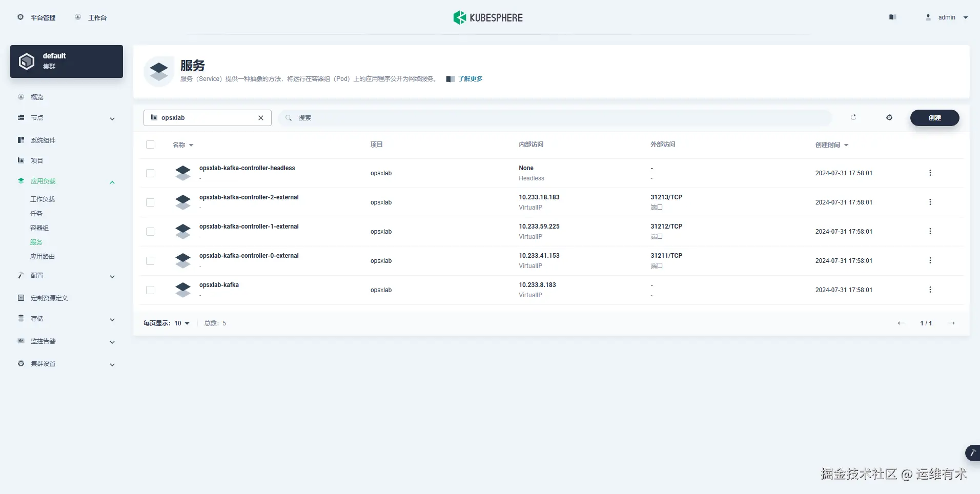The width and height of the screenshot is (980, 494).
Task: Open the 项目 (Projects) sidebar item
Action: 36,160
